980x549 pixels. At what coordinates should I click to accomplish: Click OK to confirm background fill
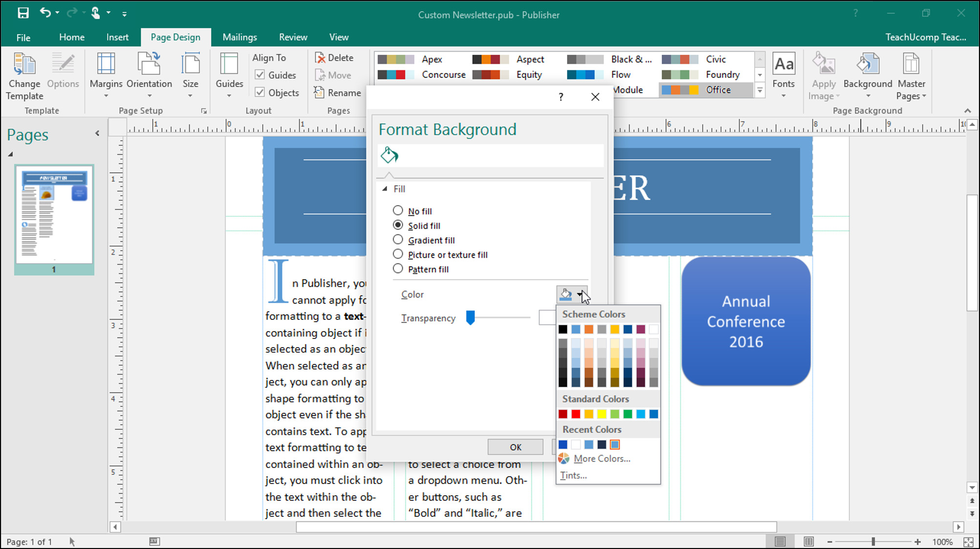(x=515, y=447)
